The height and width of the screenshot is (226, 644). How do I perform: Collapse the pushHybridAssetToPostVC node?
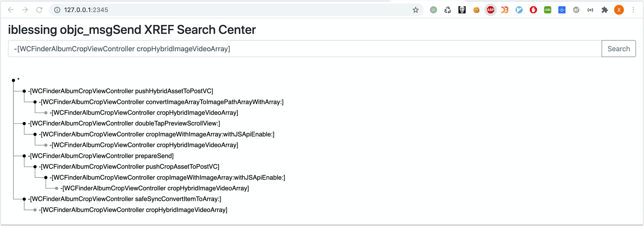24,91
